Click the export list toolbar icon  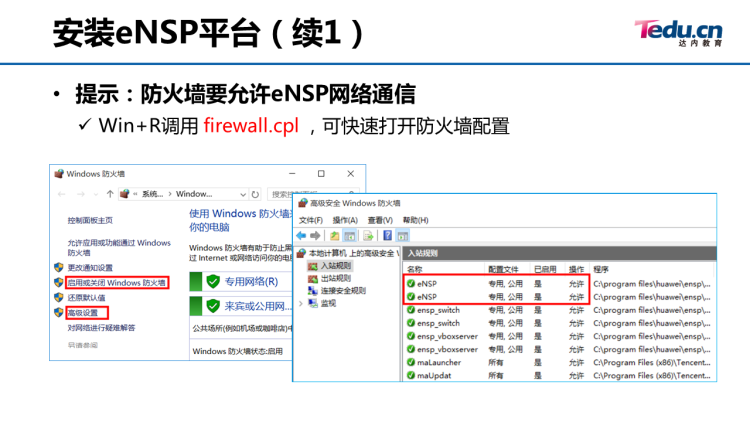coord(368,235)
